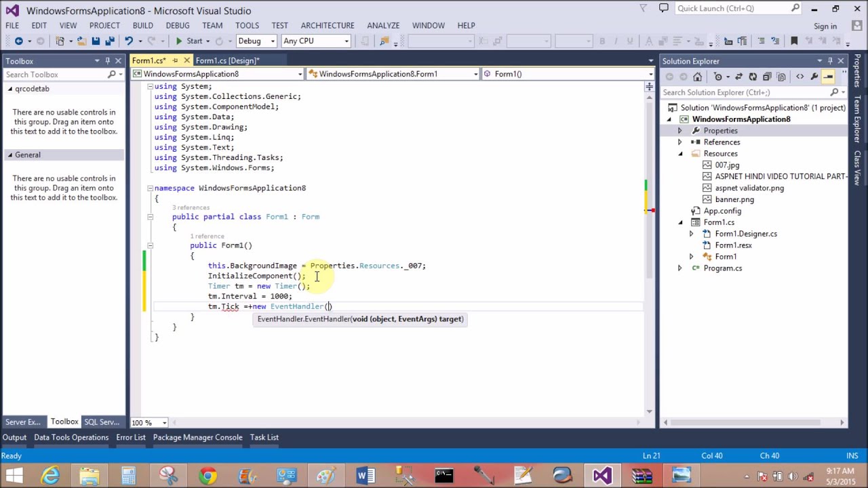
Task: Collapse the Resources folder node
Action: (680, 154)
